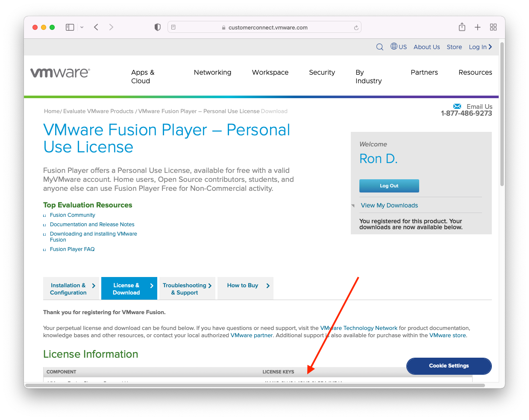Reload the page using refresh icon

pyautogui.click(x=356, y=28)
